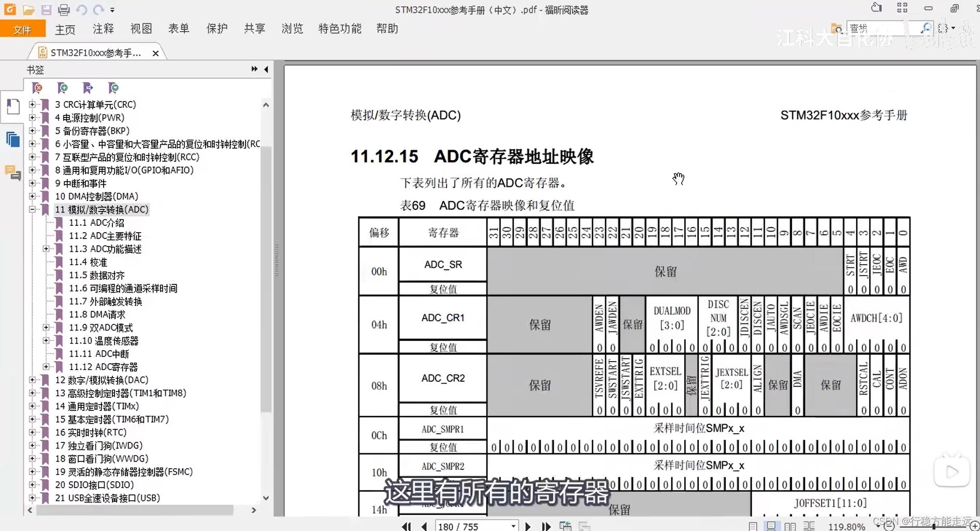The height and width of the screenshot is (531, 980).
Task: Go to previous view icon in status bar
Action: [566, 526]
